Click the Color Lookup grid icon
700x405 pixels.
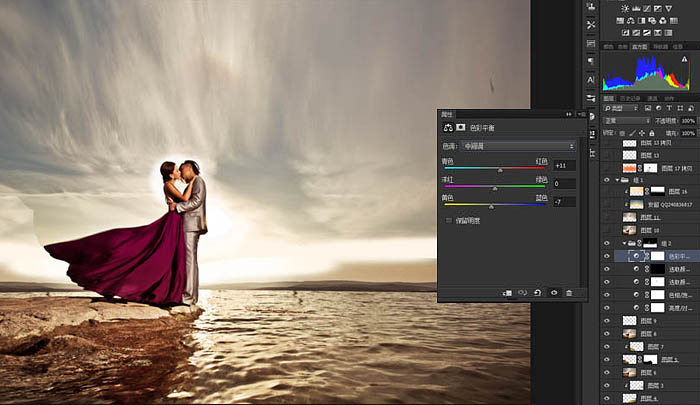[x=674, y=21]
